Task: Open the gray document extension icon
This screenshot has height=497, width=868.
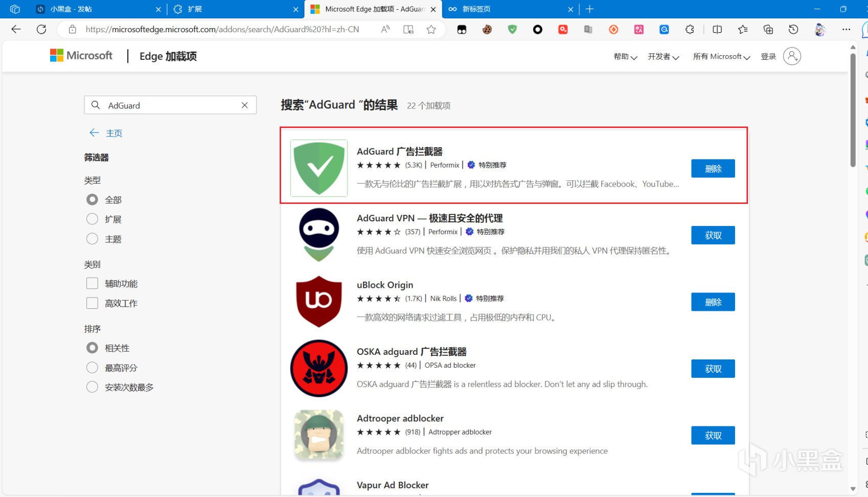Action: click(588, 30)
